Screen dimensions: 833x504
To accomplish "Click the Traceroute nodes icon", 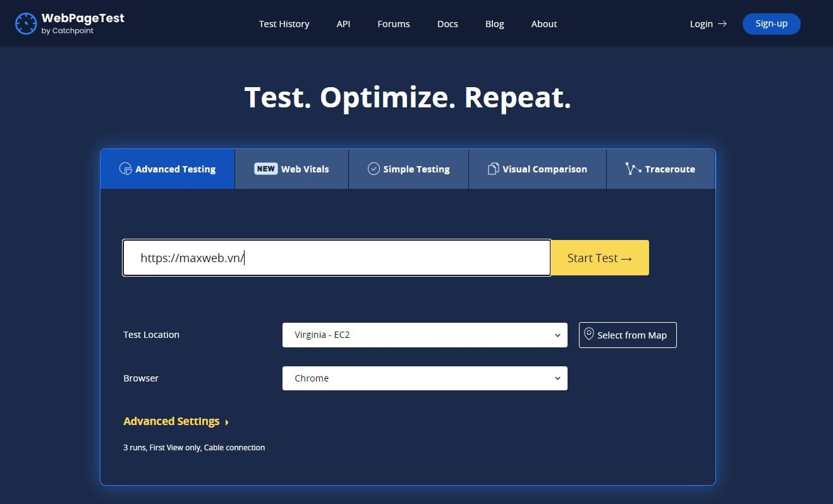I will [633, 169].
